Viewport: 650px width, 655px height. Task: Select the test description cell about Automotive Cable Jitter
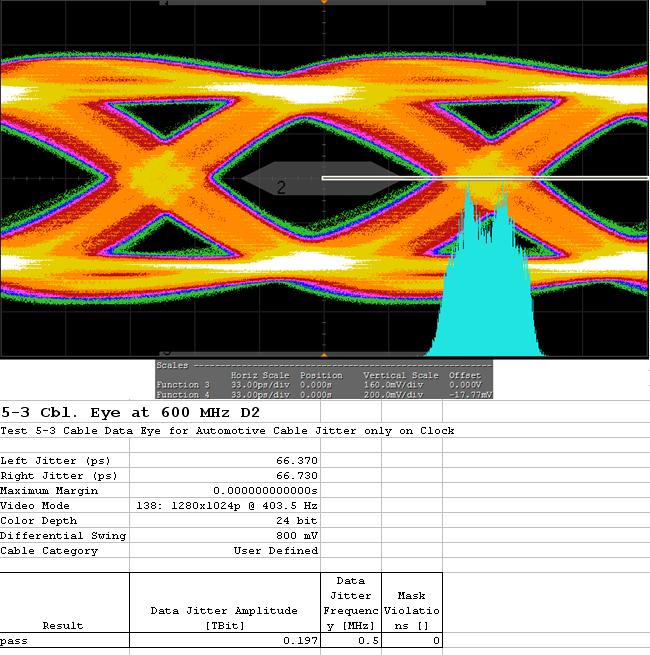point(227,431)
